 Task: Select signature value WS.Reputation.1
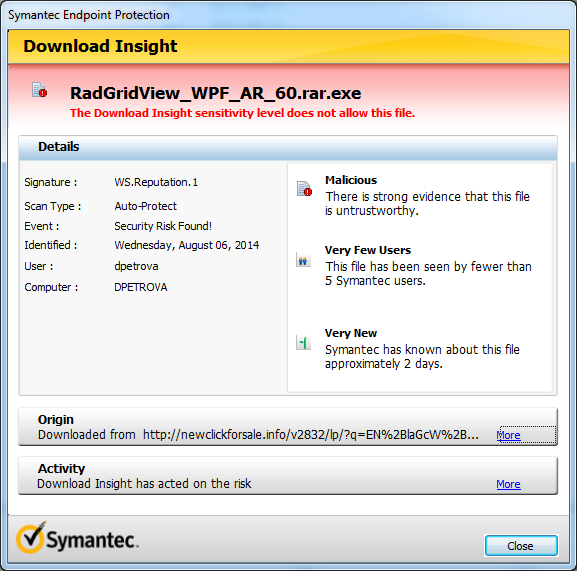[156, 182]
